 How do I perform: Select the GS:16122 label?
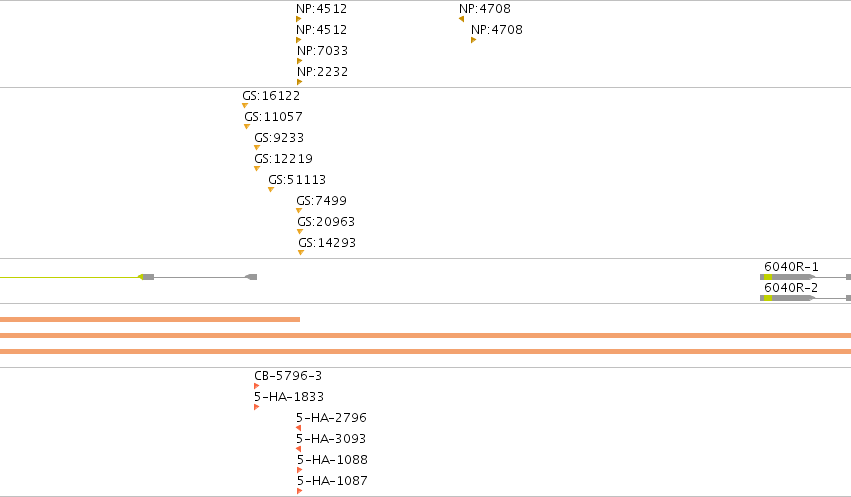271,96
